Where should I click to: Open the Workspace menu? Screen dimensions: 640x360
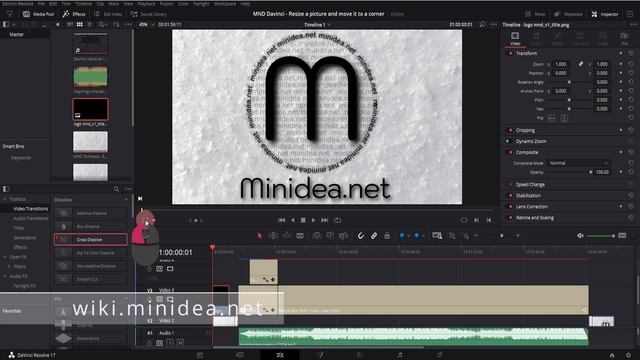tap(225, 4)
